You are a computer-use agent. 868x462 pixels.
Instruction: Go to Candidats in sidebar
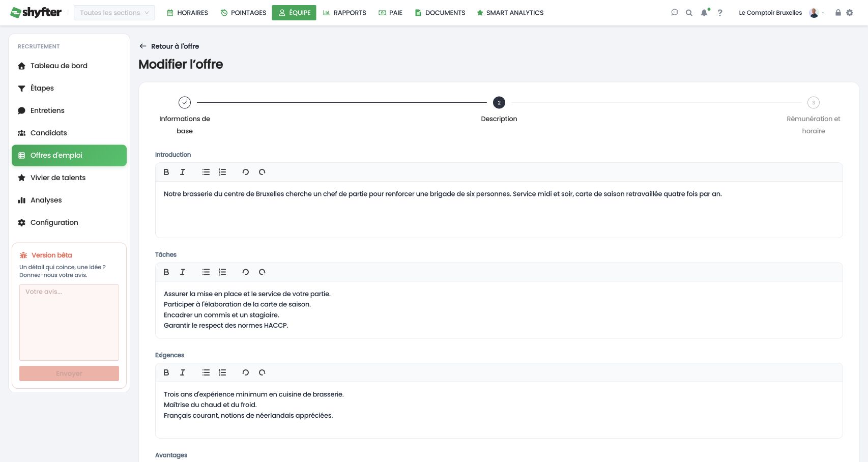tap(69, 133)
